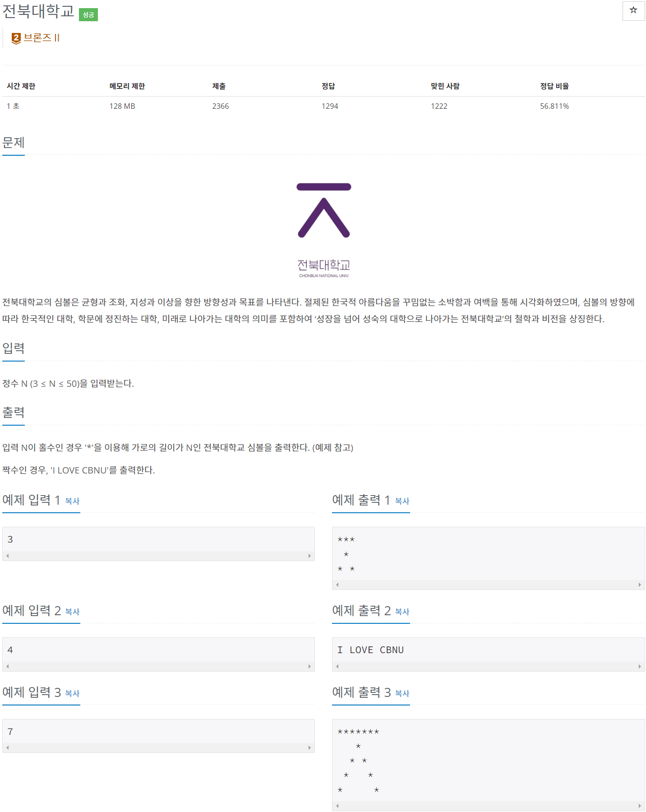The width and height of the screenshot is (646, 812).
Task: Copy example input 3 via 복사 link
Action: pyautogui.click(x=72, y=693)
